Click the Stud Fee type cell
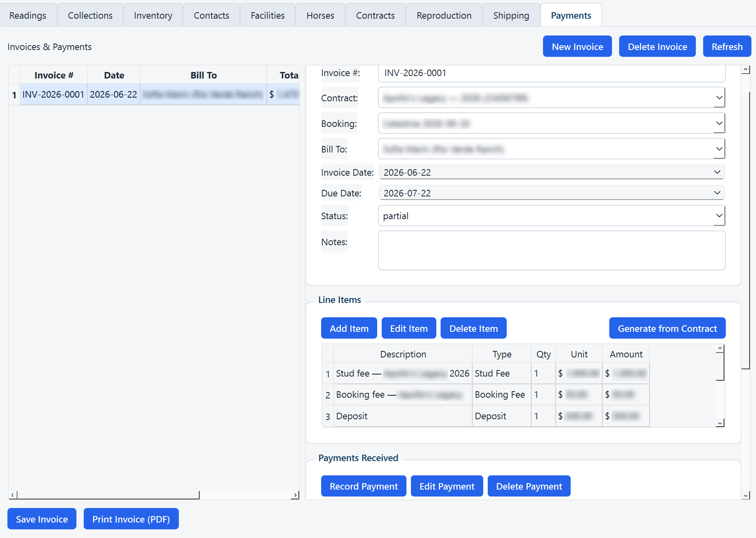Screen dimensions: 756x538 pos(502,373)
